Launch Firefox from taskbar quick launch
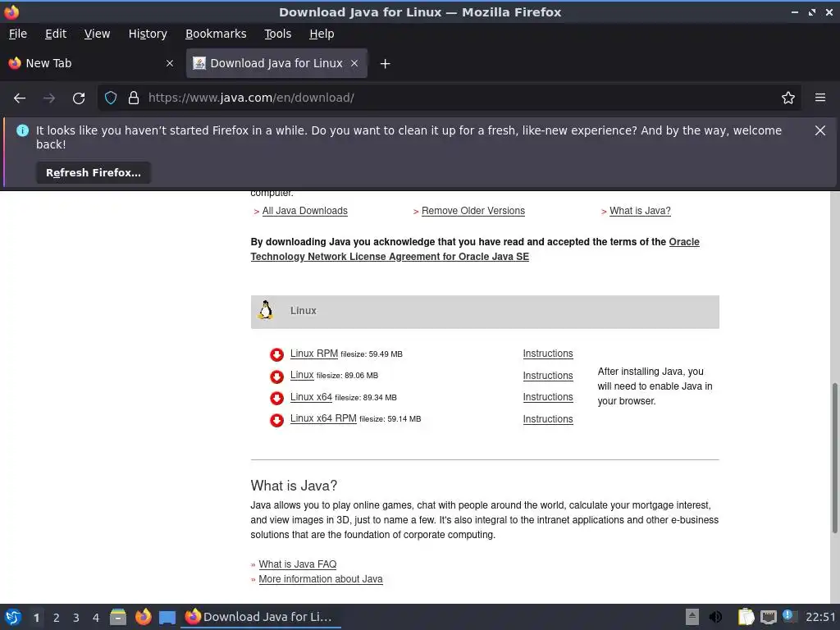 click(143, 617)
